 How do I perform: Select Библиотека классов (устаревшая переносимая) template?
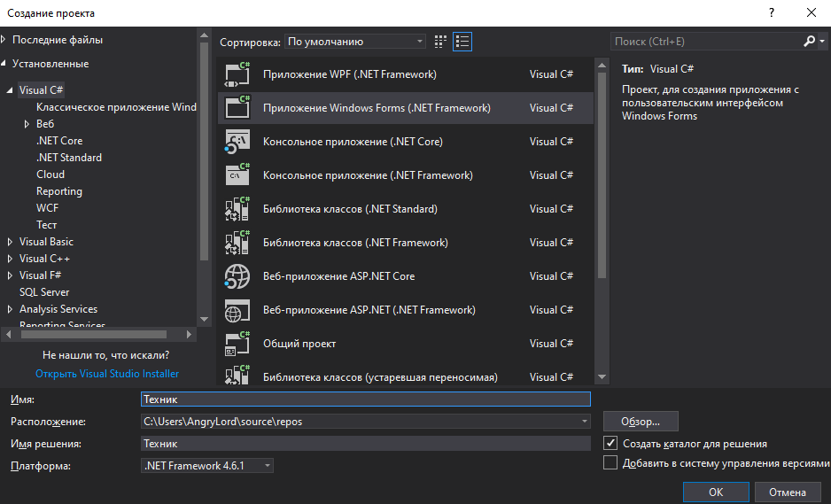406,376
